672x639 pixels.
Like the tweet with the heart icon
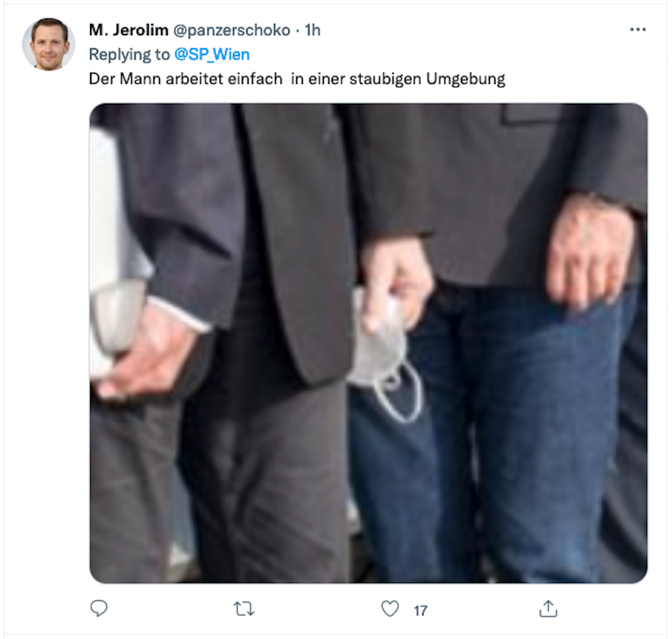pos(390,608)
